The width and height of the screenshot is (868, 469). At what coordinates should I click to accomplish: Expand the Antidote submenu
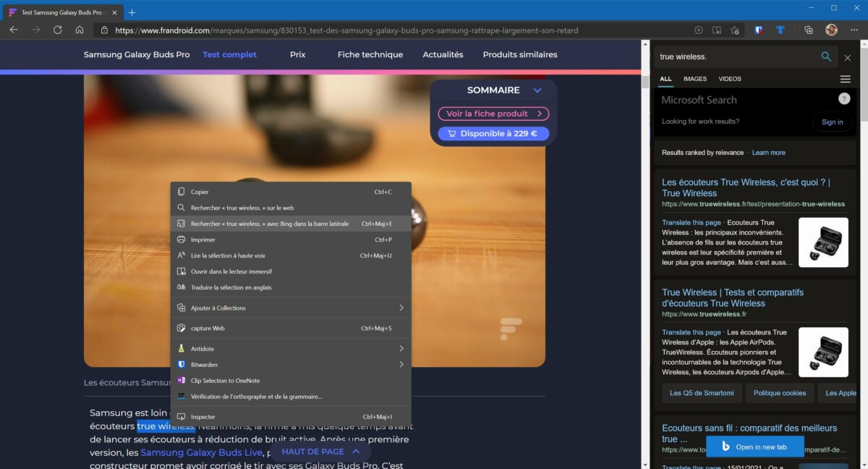(x=291, y=348)
